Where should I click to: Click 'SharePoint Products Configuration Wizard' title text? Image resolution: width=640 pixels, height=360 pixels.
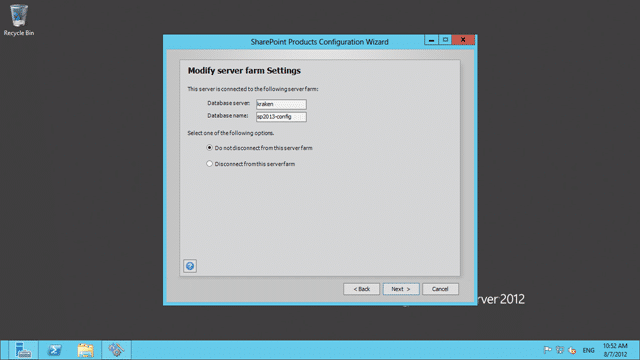[x=320, y=42]
